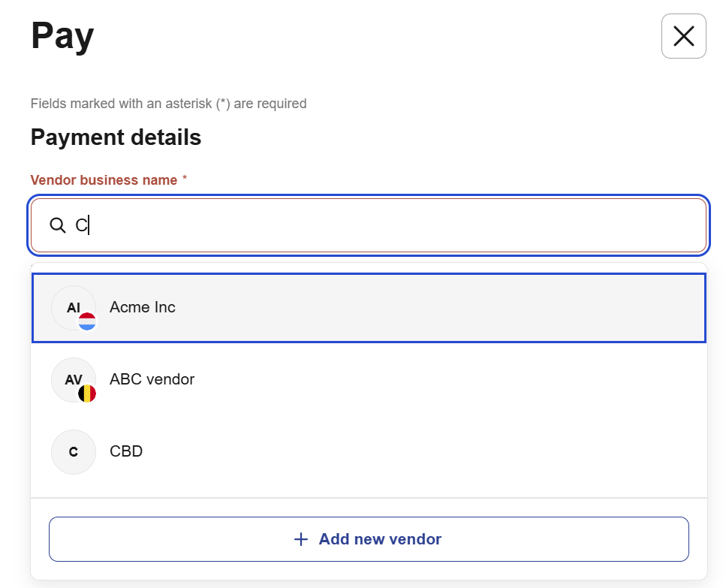Image resolution: width=726 pixels, height=588 pixels.
Task: Click the typed letter C in search box
Action: point(81,225)
